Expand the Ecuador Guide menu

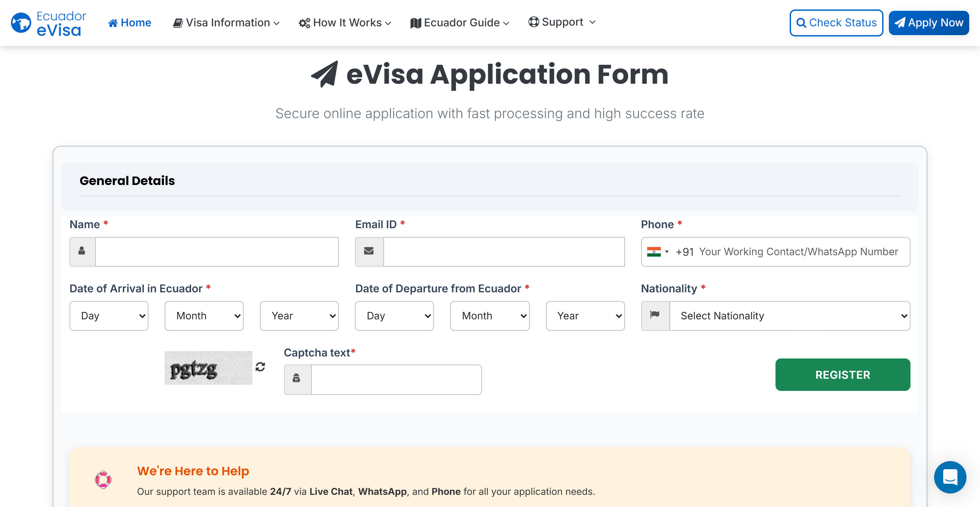(x=460, y=23)
